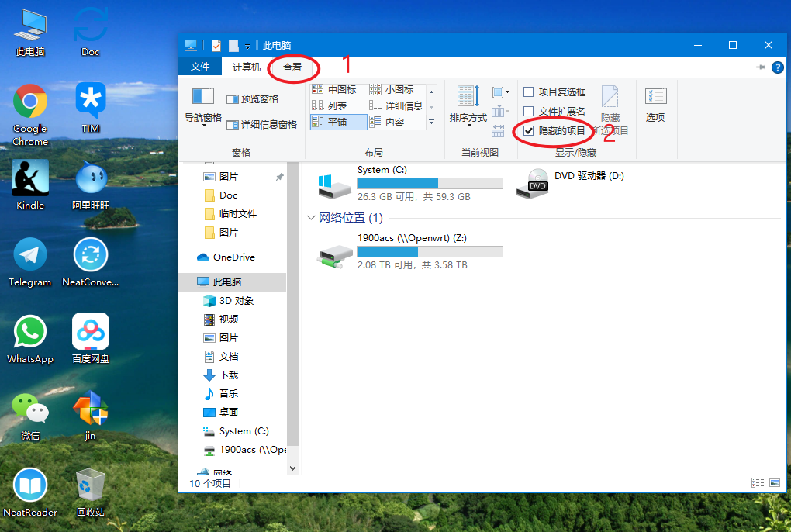Open the quick access toolbar customize dropdown
The height and width of the screenshot is (532, 791).
(247, 46)
